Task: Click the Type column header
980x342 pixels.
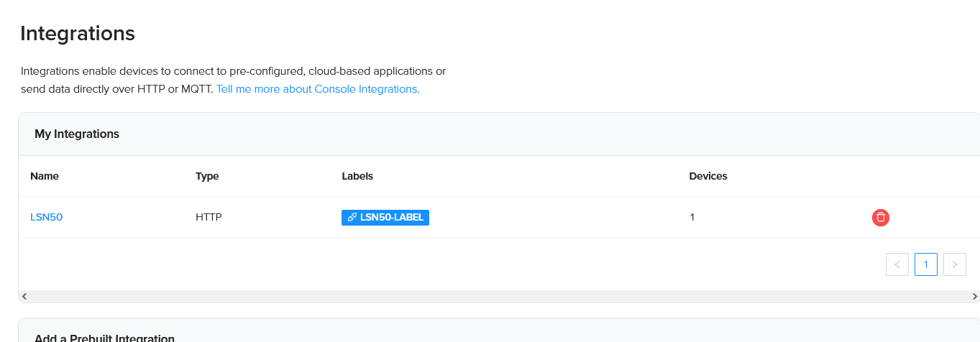Action: click(207, 176)
